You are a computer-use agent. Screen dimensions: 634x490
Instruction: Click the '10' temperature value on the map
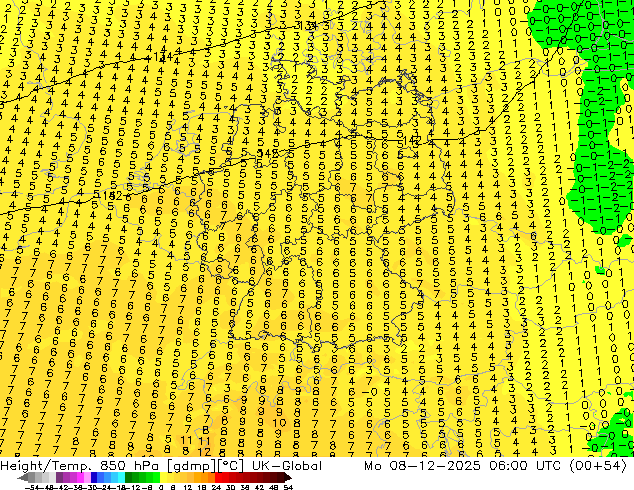pos(279,423)
